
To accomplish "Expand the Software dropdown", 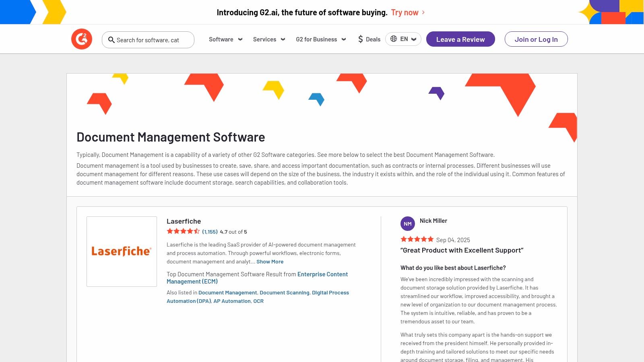I will tap(225, 39).
